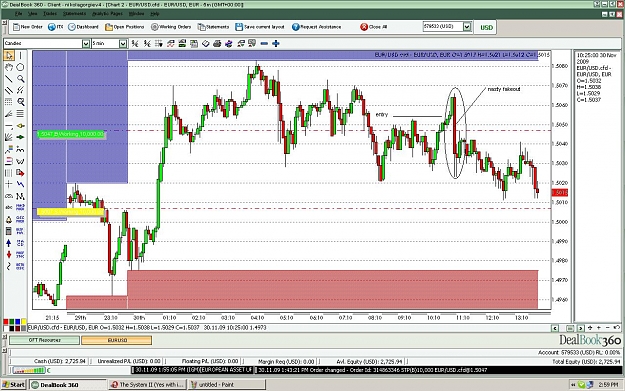Image resolution: width=625 pixels, height=391 pixels.
Task: Select the diagonal trend line tool
Action: point(9,79)
